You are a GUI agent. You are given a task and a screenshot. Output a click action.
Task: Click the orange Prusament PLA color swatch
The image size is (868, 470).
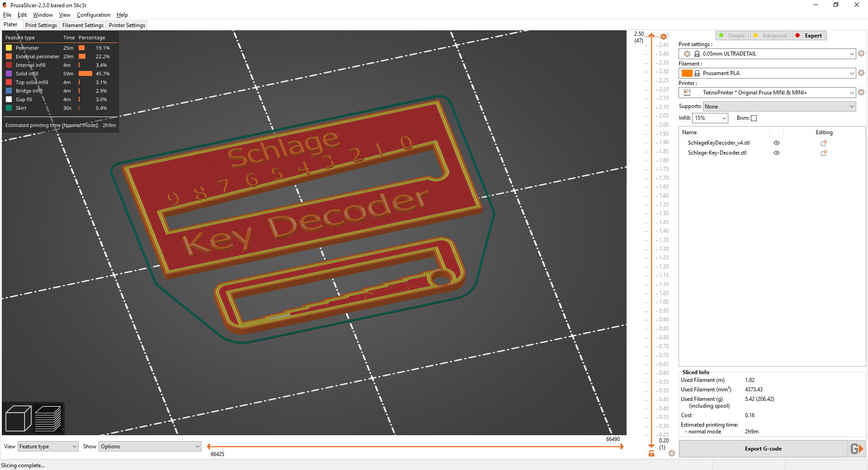(x=687, y=73)
